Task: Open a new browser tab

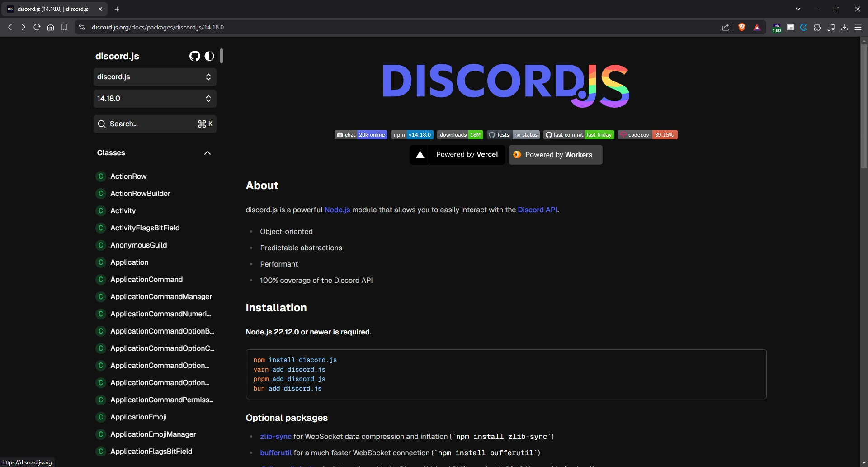Action: 117,9
